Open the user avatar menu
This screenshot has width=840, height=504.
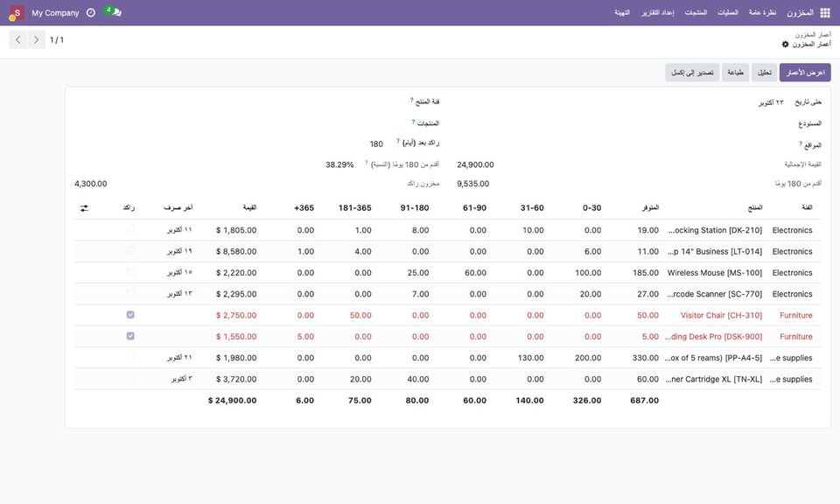(17, 13)
